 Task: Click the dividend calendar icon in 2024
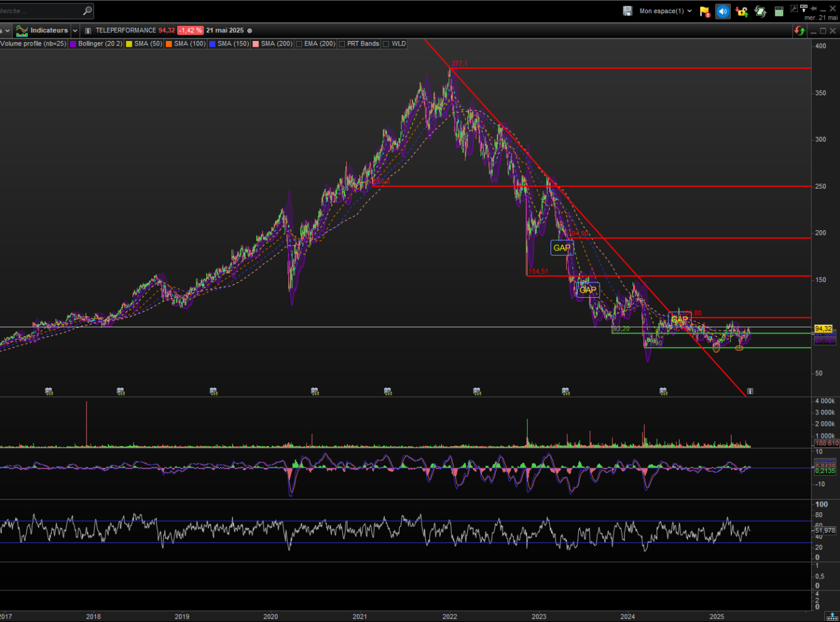click(663, 391)
